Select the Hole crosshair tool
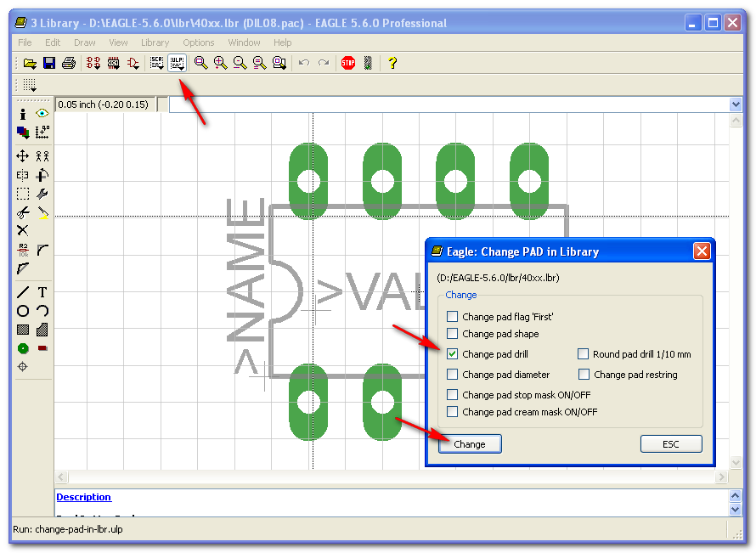 (x=23, y=367)
